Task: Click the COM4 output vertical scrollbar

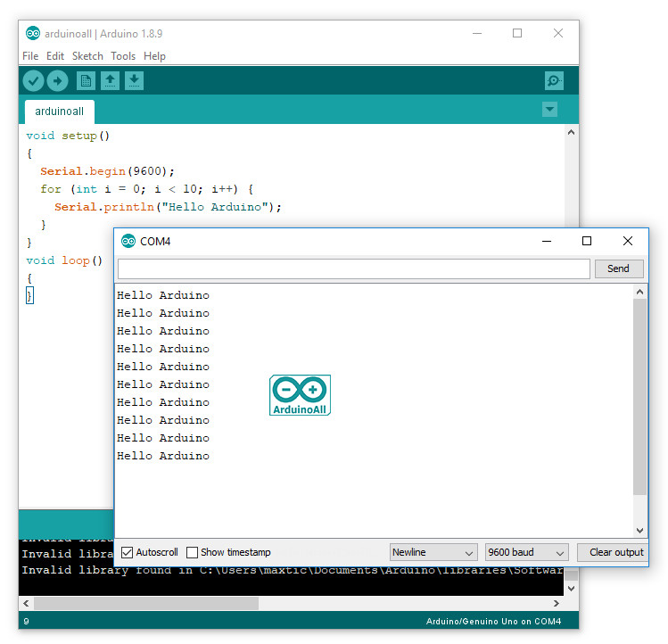Action: tap(639, 396)
